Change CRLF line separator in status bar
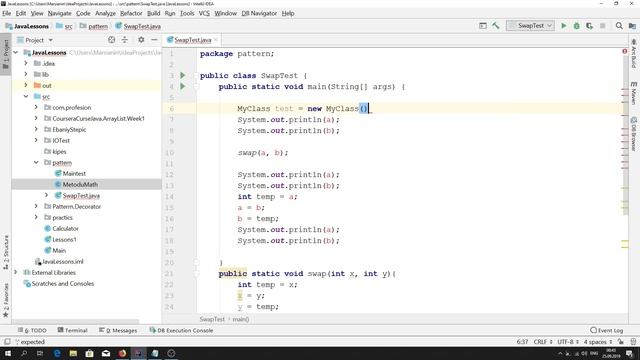Screen dimensions: 640x360 pos(543,342)
